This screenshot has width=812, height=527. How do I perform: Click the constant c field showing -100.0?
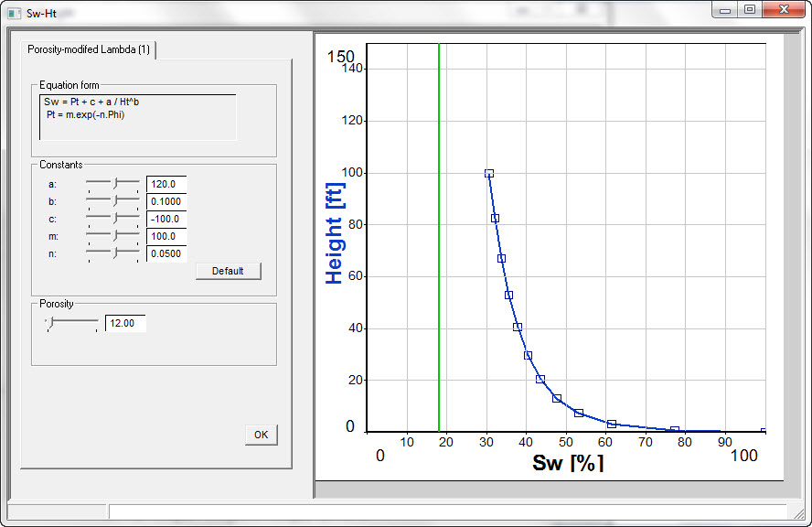click(166, 219)
